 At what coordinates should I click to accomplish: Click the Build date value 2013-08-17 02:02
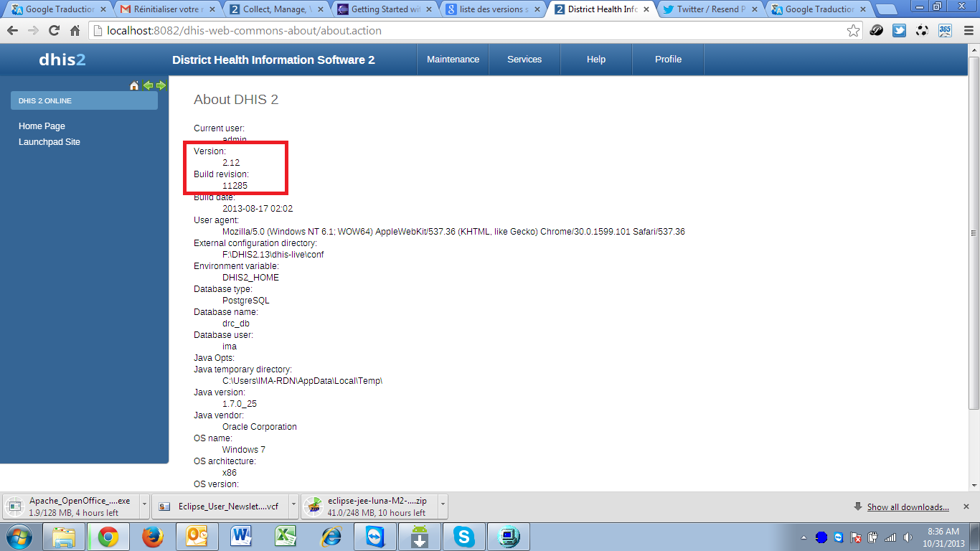pos(258,209)
